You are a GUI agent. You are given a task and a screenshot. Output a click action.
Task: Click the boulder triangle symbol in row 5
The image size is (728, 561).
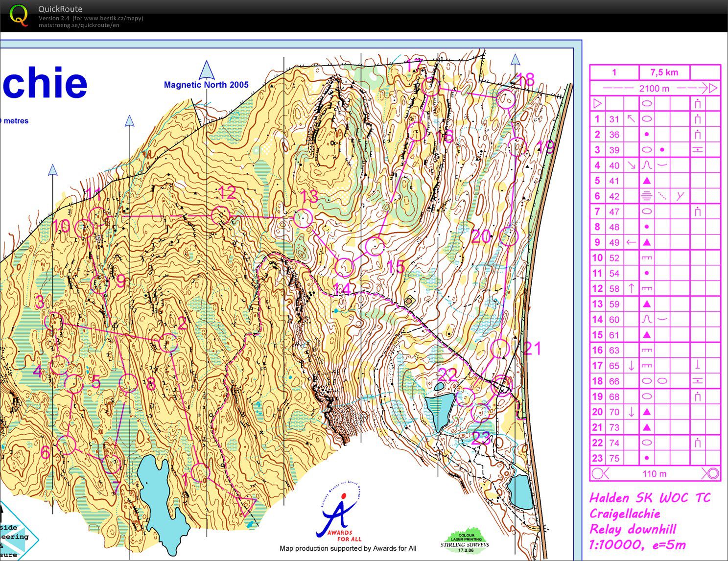[647, 181]
